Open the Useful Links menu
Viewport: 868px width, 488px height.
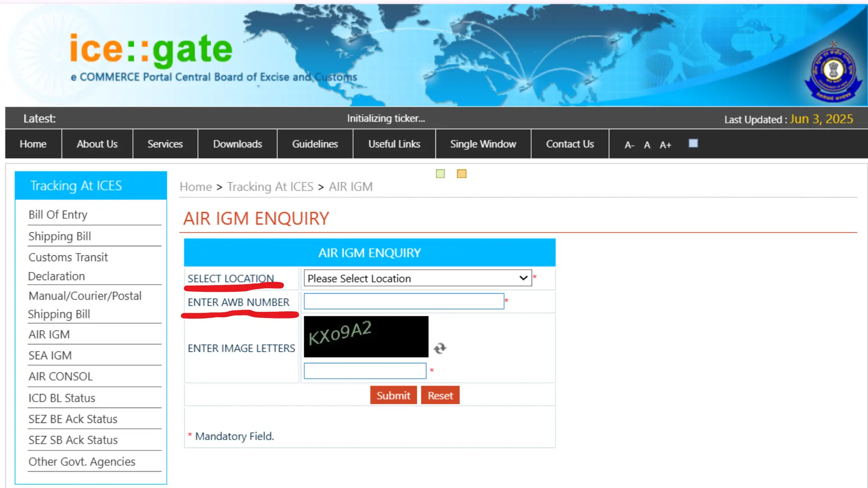[394, 144]
